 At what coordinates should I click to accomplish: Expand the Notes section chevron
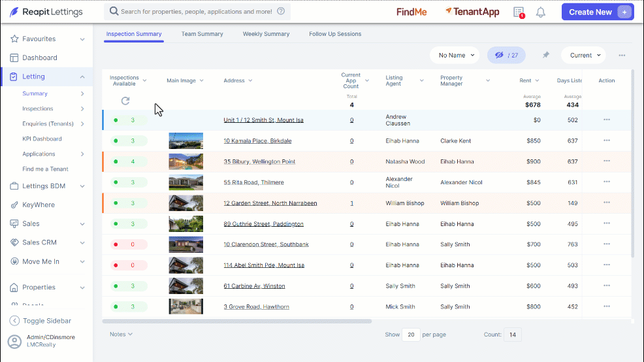[x=130, y=334]
